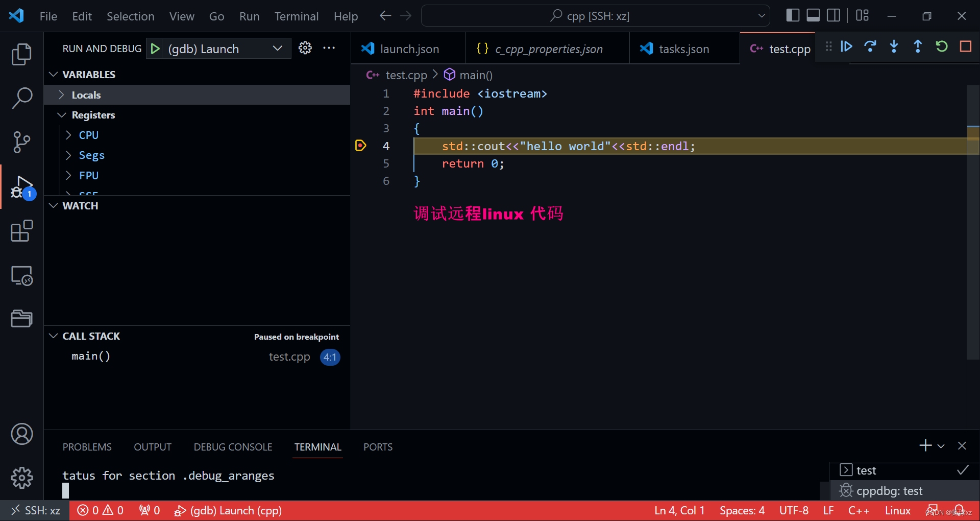The image size is (980, 521).
Task: Start debugging with green play button
Action: tap(155, 49)
